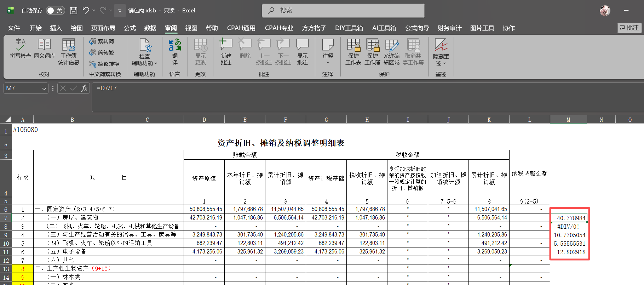
Task: Click cell M8 showing #DIV/0!
Action: (x=568, y=227)
